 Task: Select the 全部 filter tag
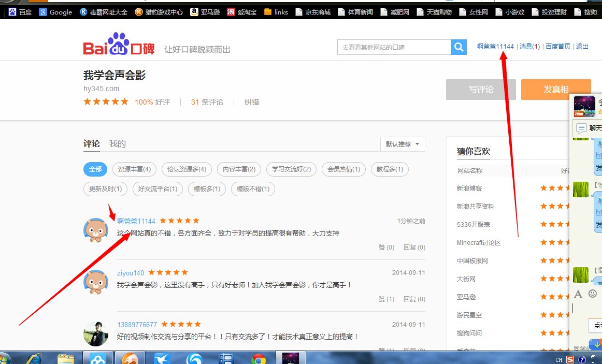click(95, 169)
